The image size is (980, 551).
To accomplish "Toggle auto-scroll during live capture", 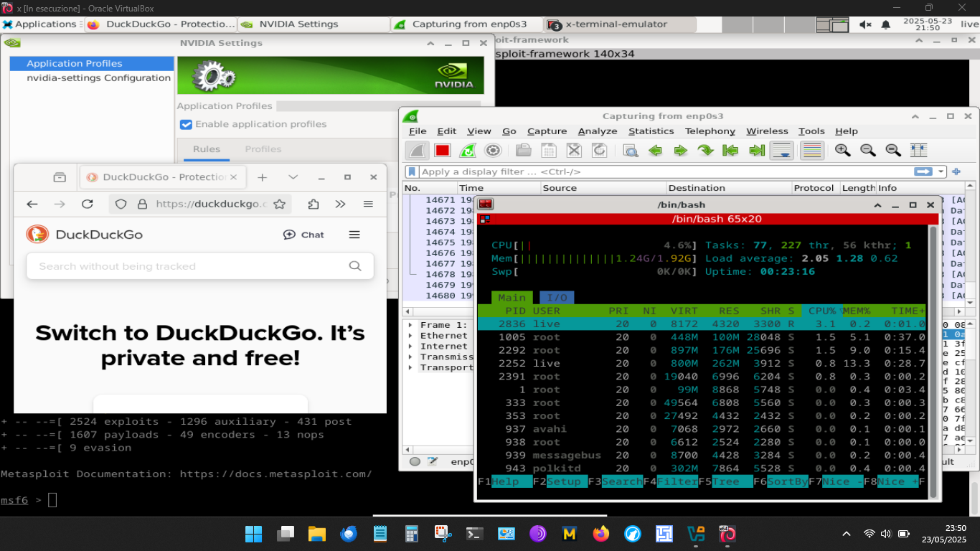I will [x=781, y=151].
